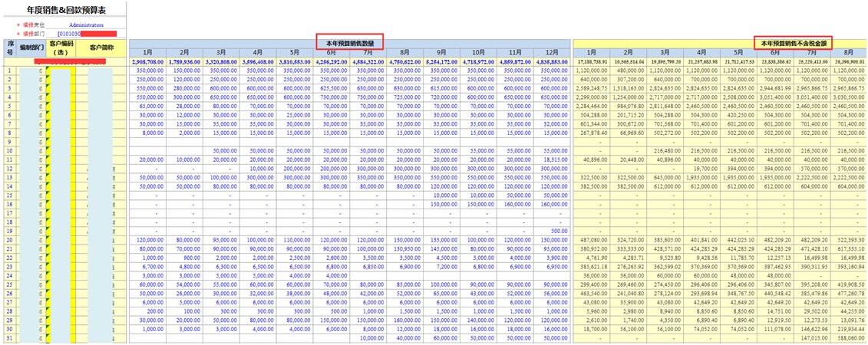Select the amount cell 522,393.30
This screenshot has height=345, width=868.
849,239
